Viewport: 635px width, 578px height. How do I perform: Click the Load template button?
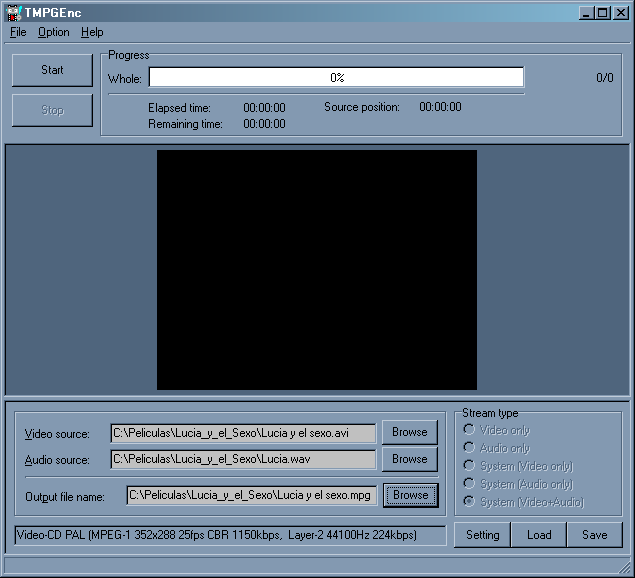tap(539, 535)
